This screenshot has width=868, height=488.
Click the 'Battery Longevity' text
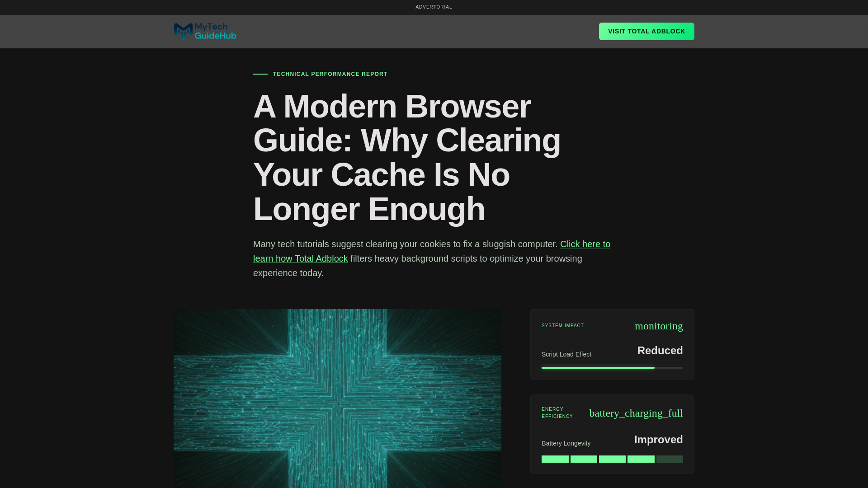coord(566,443)
